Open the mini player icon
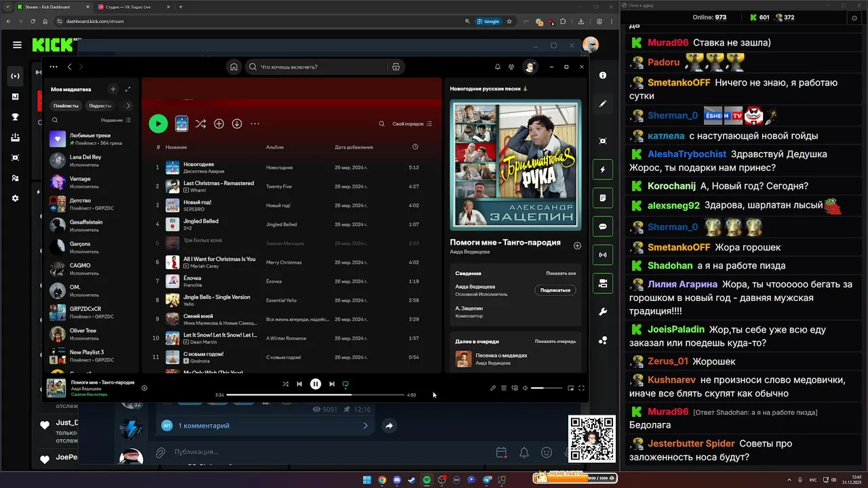The width and height of the screenshot is (868, 488). coord(570,388)
